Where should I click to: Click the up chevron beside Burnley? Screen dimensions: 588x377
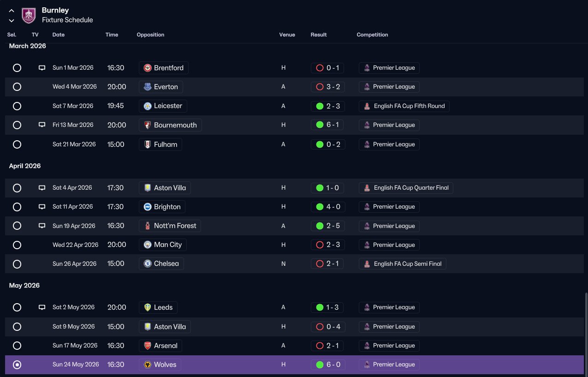point(12,11)
